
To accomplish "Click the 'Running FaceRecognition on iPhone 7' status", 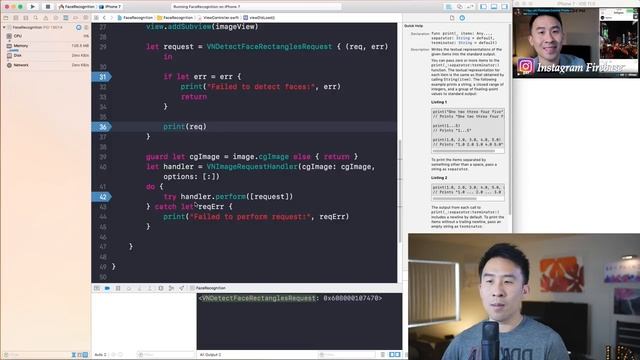I will click(x=207, y=7).
